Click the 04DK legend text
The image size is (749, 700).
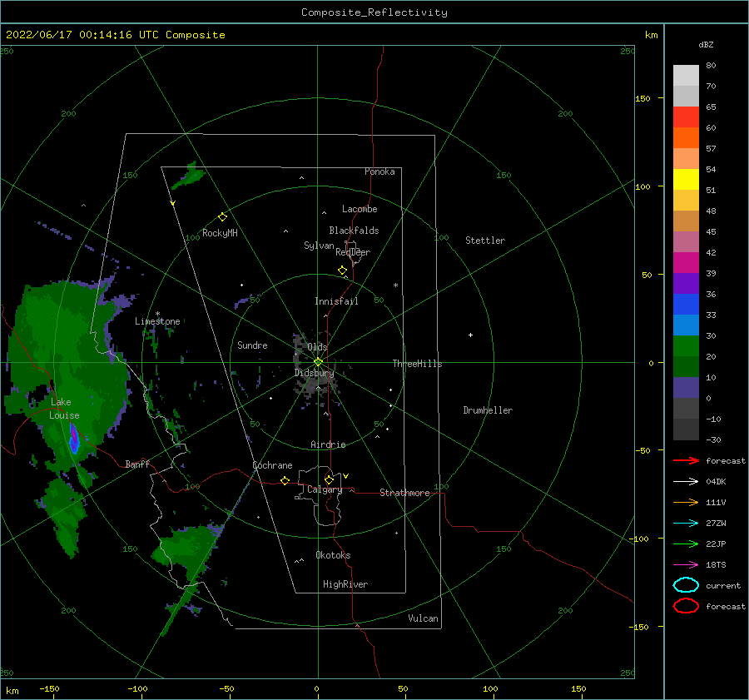point(716,482)
